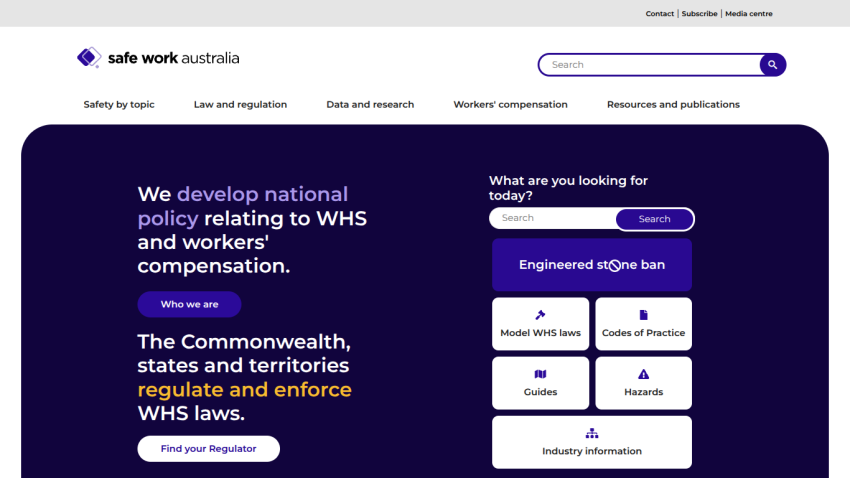Open the Resources and publications menu
850x478 pixels.
pyautogui.click(x=673, y=105)
